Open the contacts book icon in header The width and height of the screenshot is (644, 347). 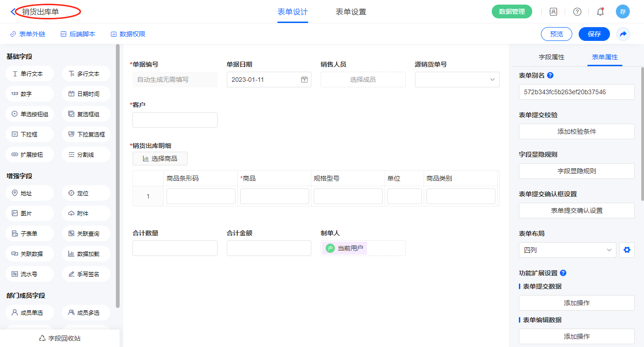[554, 12]
